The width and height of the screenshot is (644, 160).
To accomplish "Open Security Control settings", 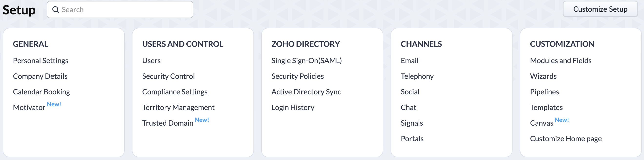I will coord(169,76).
